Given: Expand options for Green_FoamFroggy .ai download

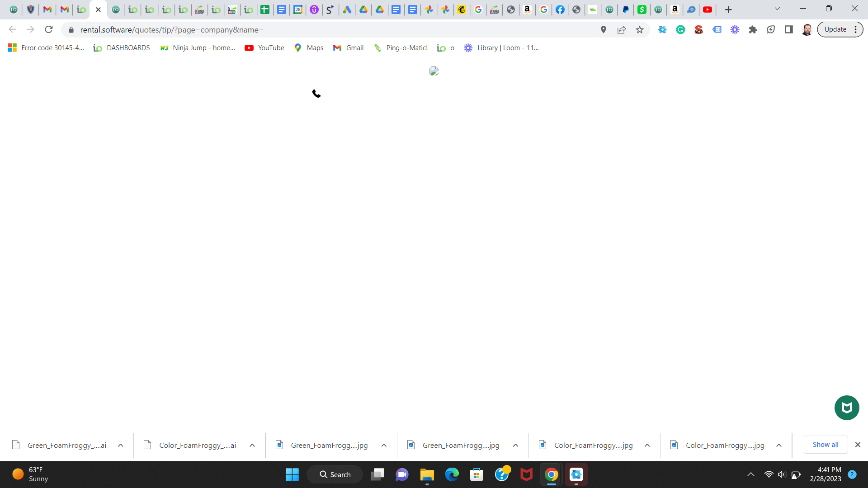Looking at the screenshot, I should [121, 446].
